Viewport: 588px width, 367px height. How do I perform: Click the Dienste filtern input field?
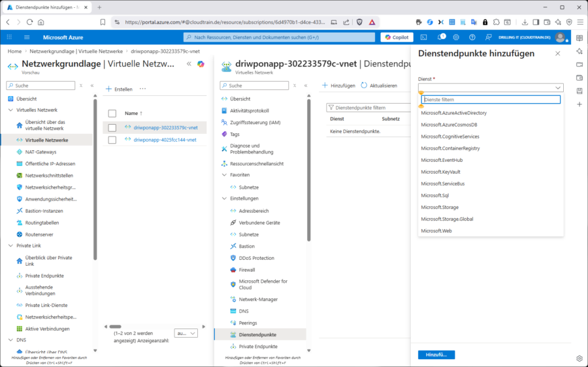(x=491, y=99)
